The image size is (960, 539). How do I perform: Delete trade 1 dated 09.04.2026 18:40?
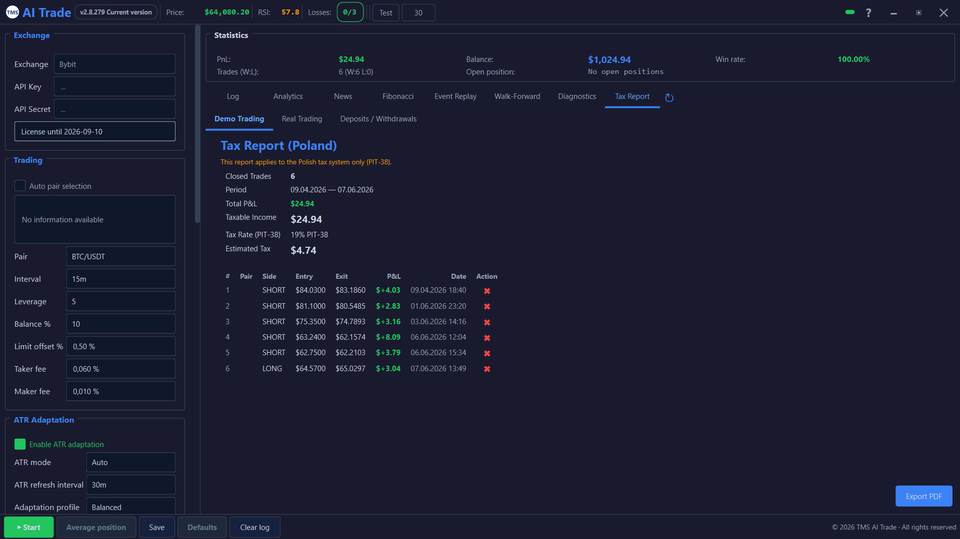click(x=487, y=291)
